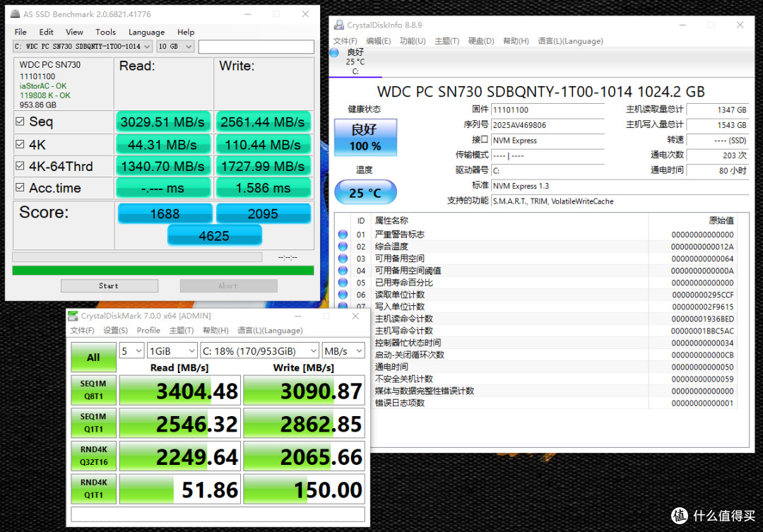Open the 语言(L)(Language) menu in CrystalDiskInfo

570,41
